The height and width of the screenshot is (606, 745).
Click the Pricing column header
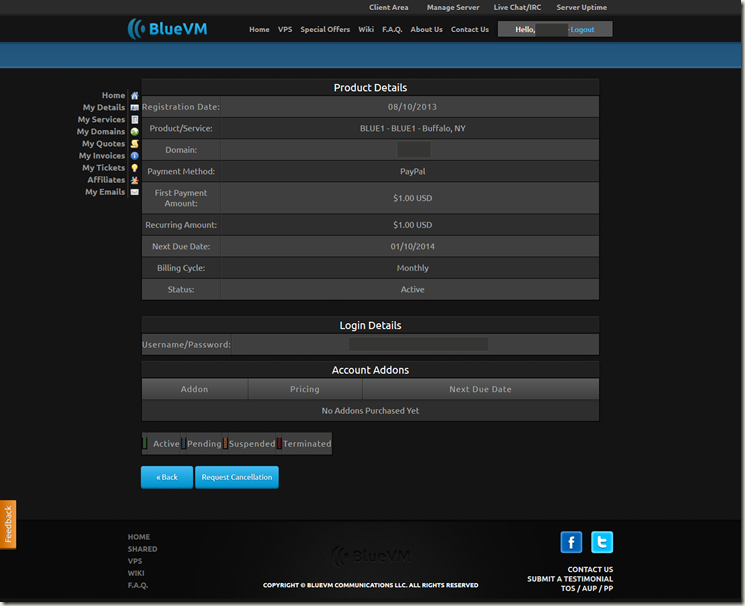[305, 389]
